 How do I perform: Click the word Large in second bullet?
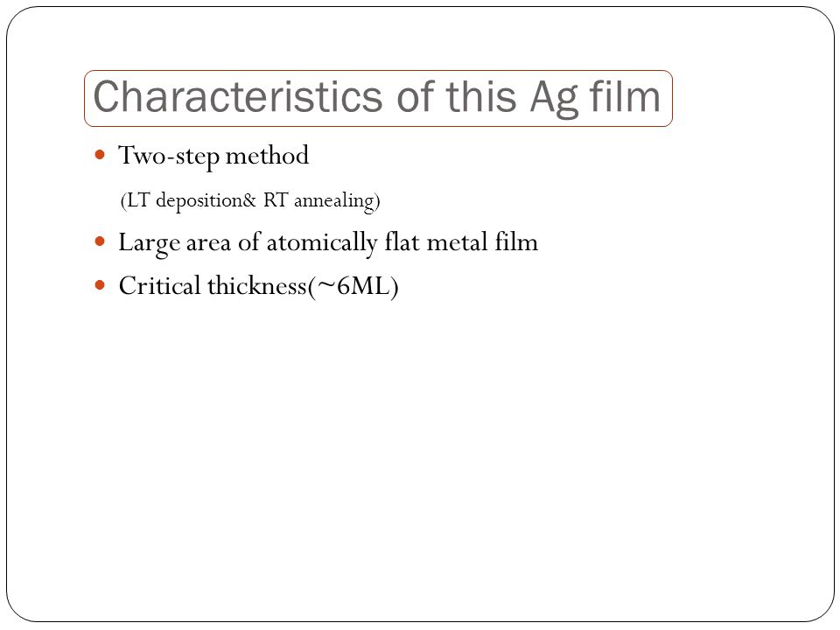pos(150,244)
